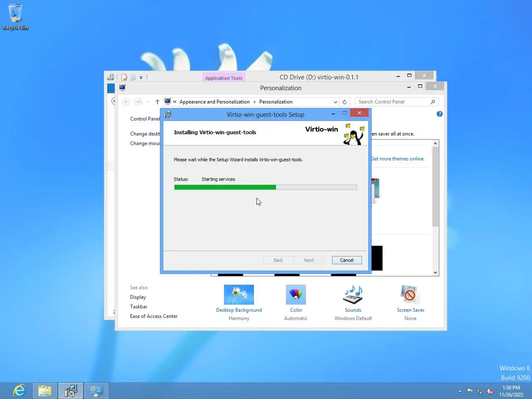532x399 pixels.
Task: Click themes list scrollbar down arrow
Action: pyautogui.click(x=435, y=273)
